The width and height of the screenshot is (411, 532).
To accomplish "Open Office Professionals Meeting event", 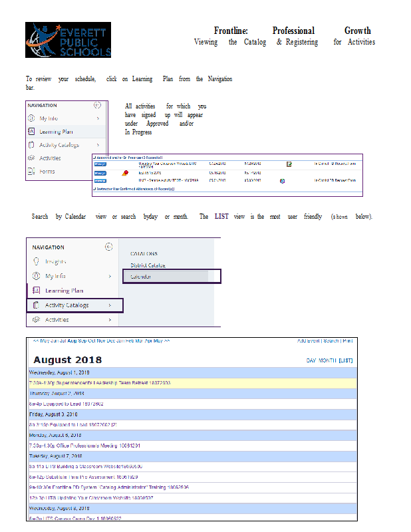I will point(84,446).
